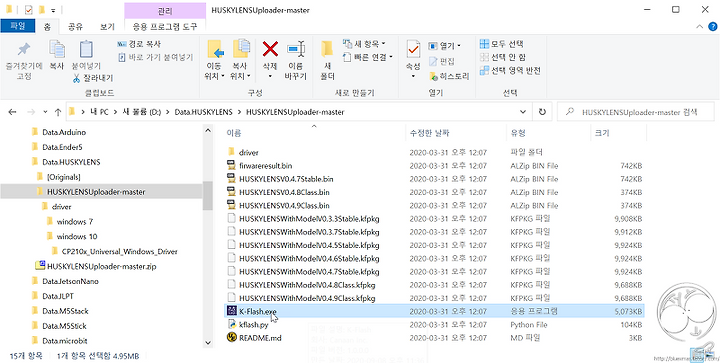The image size is (720, 363).
Task: Open the 파일 file menu tab
Action: coord(18,27)
